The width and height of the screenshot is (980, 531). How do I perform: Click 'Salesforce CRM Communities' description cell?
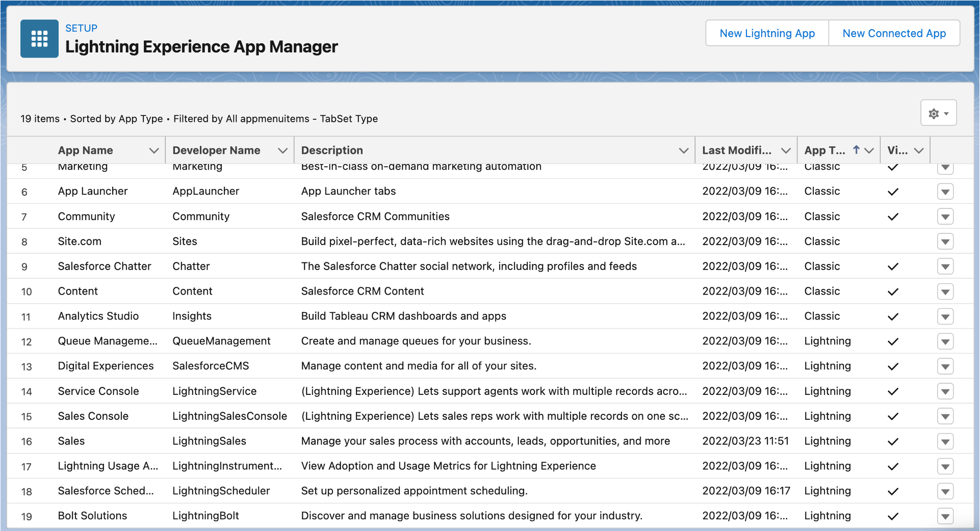click(x=375, y=216)
